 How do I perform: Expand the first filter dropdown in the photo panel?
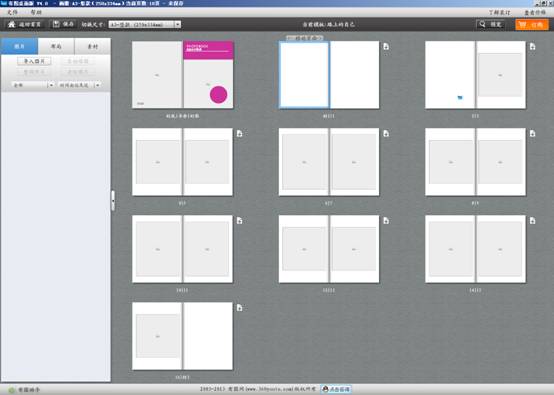33,85
